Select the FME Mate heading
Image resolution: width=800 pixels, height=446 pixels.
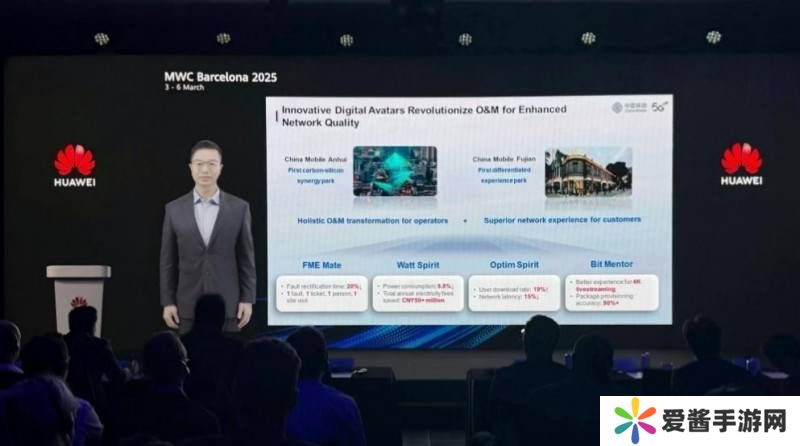323,264
